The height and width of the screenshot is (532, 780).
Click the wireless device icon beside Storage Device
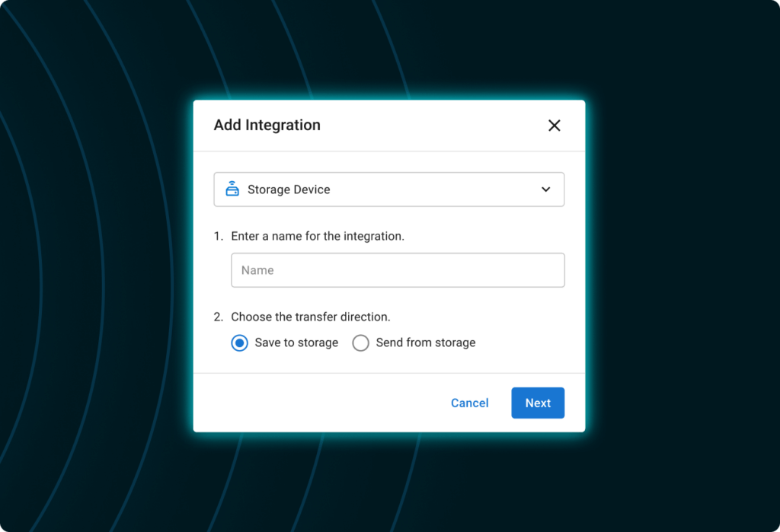232,189
